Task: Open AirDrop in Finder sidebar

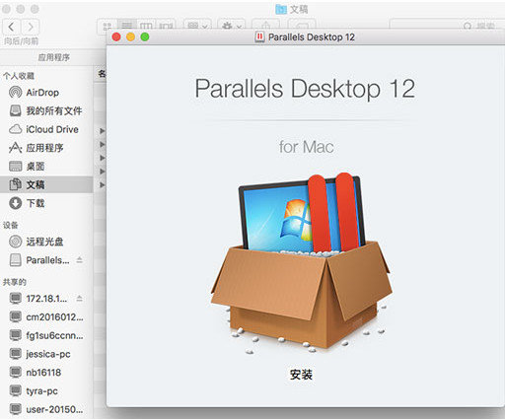Action: click(x=46, y=93)
